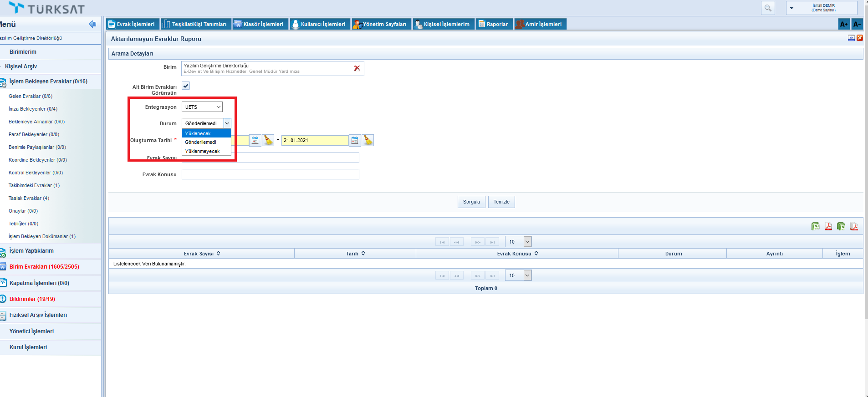
Task: Export results with first PDF icon
Action: [x=828, y=226]
